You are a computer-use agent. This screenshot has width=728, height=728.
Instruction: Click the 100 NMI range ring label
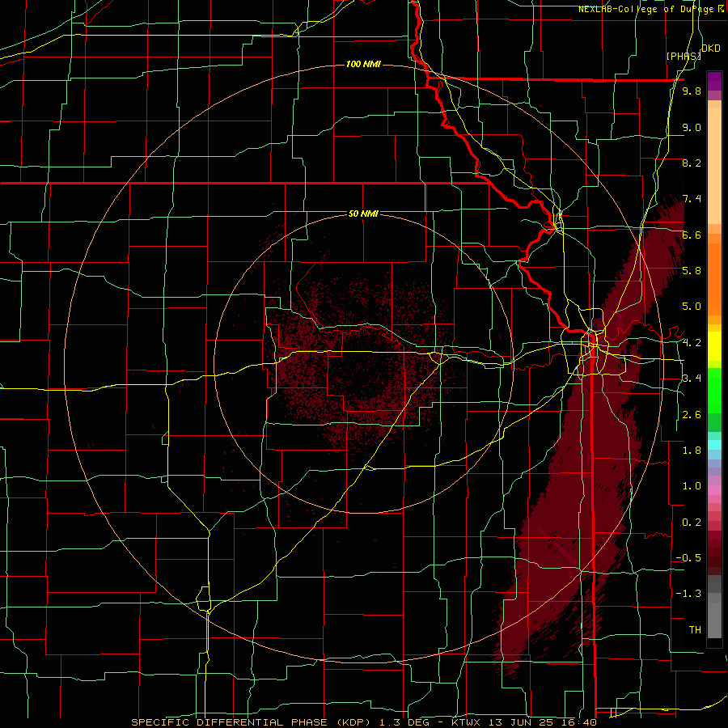pyautogui.click(x=363, y=64)
